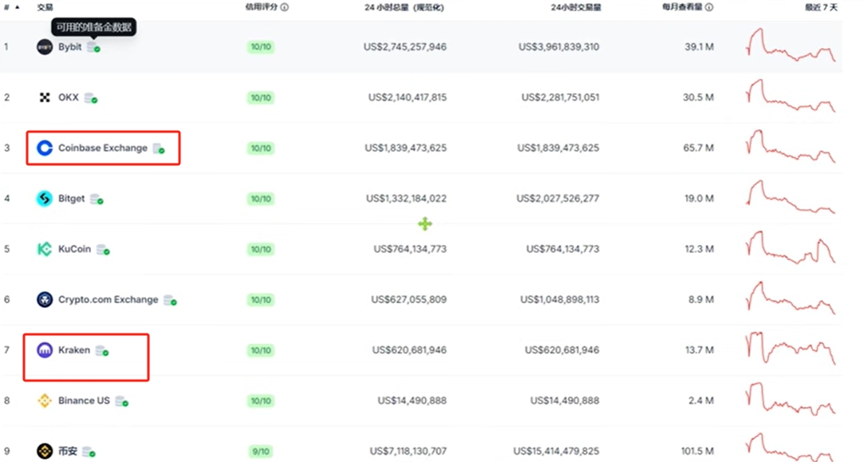Screen dimensions: 868x462
Task: Select Binance US monthly views 2.4 M
Action: (701, 401)
